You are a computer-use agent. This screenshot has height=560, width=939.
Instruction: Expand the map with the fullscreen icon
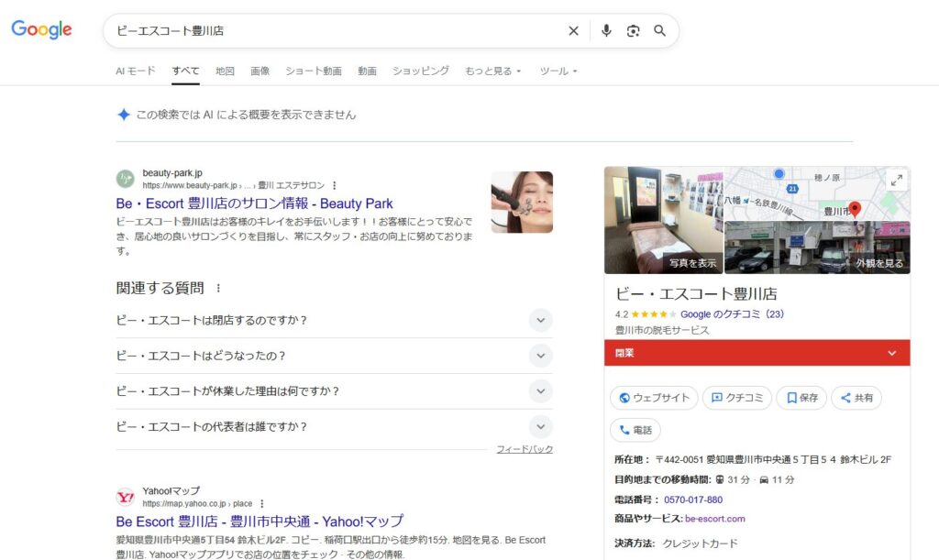point(896,181)
